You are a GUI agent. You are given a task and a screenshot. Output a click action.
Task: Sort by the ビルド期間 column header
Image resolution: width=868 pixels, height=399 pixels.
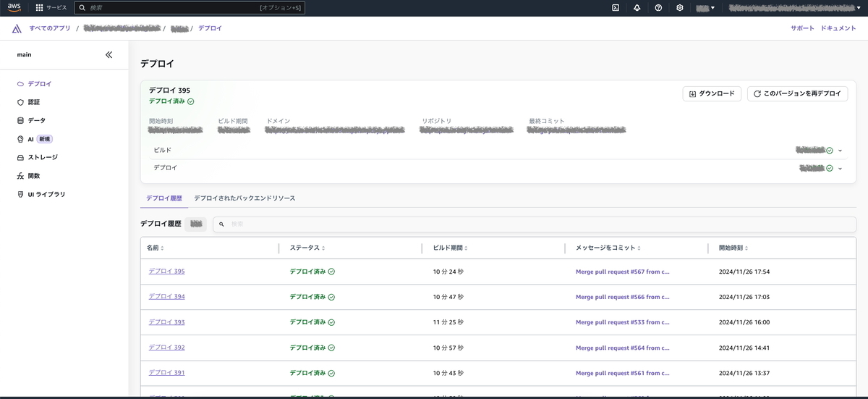449,248
